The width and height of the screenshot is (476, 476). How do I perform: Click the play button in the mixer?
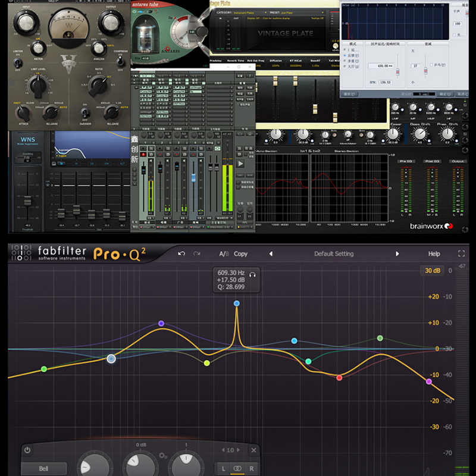pyautogui.click(x=240, y=164)
